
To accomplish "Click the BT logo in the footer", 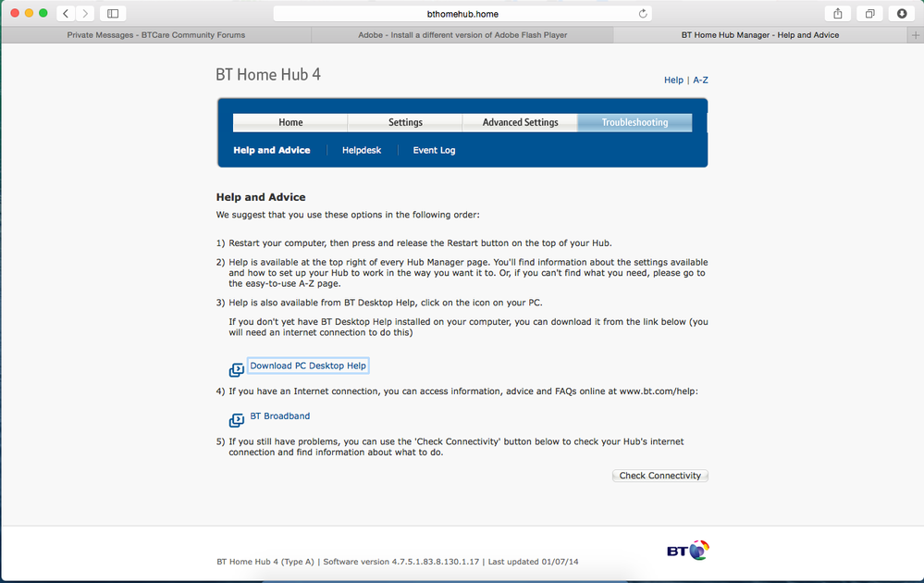I will [688, 551].
